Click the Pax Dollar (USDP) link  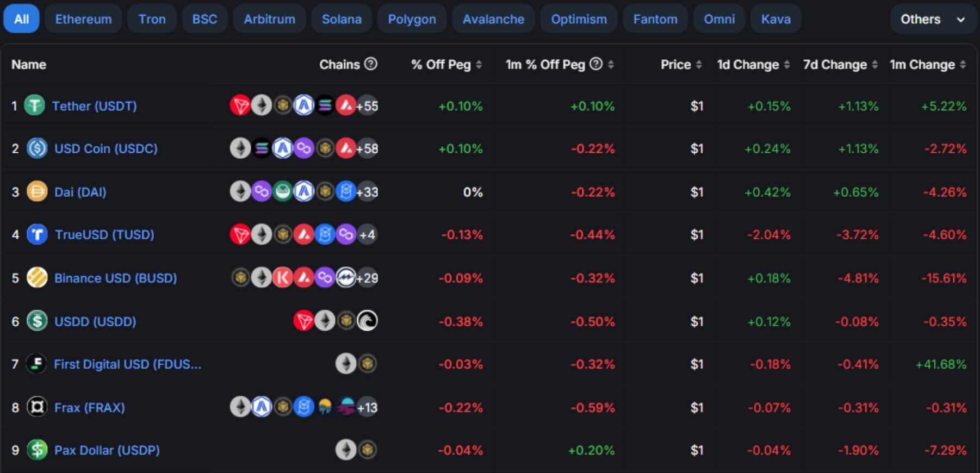coord(107,450)
